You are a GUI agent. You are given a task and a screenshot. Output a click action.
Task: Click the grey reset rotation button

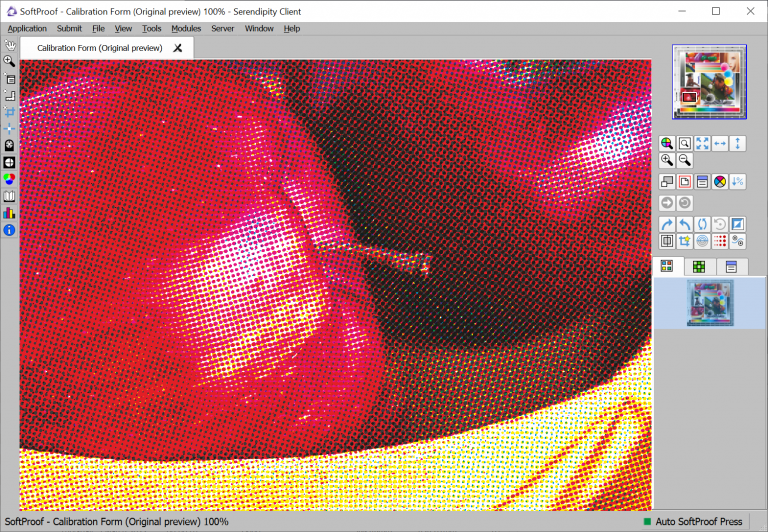pos(720,224)
